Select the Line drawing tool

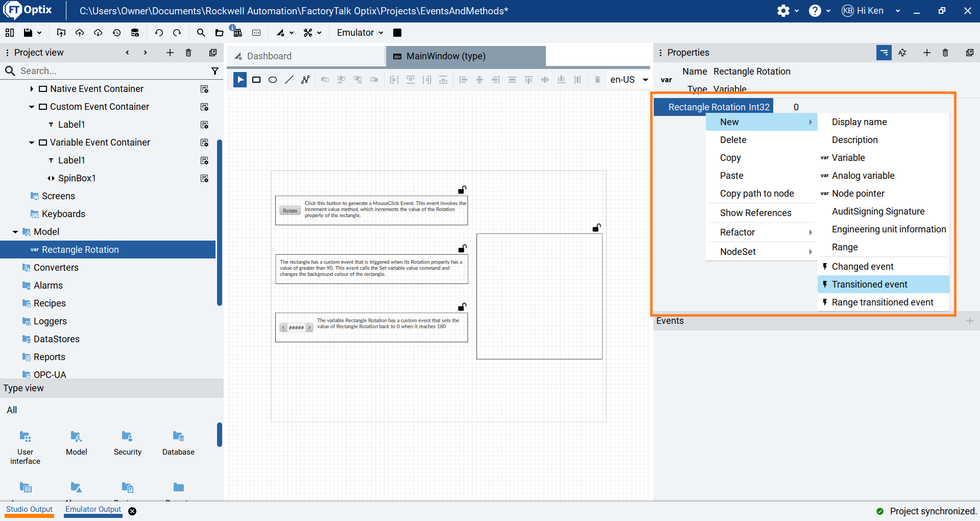[x=289, y=80]
